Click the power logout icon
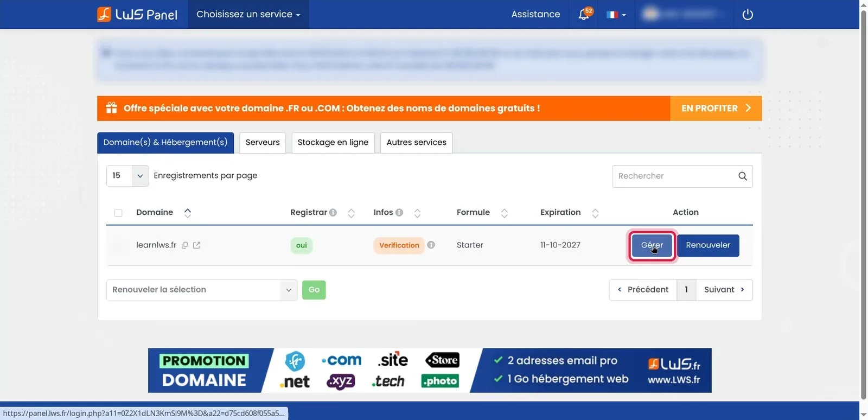 748,15
